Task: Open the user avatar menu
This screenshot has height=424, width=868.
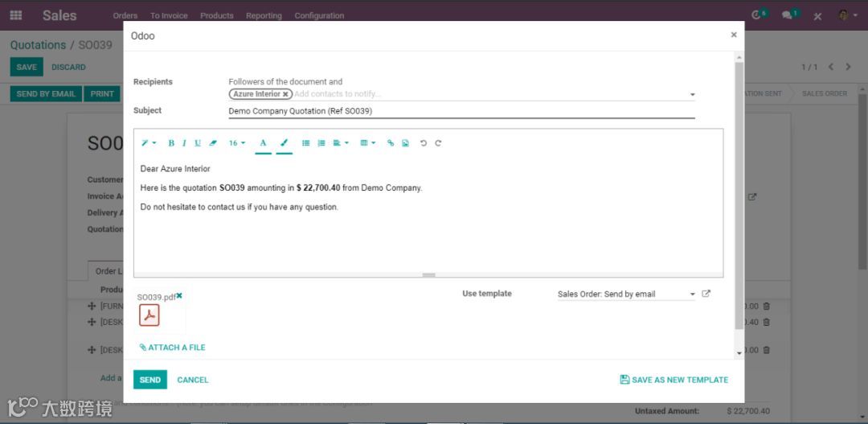Action: pos(847,15)
